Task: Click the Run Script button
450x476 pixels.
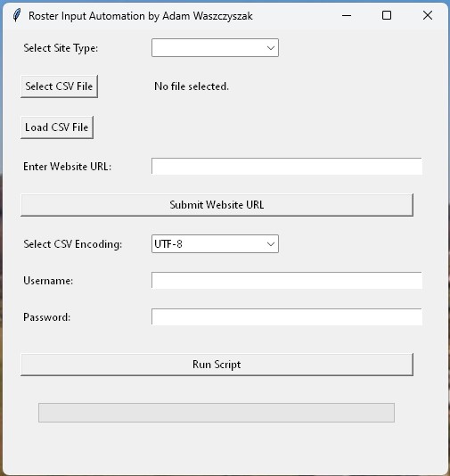Action: click(217, 365)
